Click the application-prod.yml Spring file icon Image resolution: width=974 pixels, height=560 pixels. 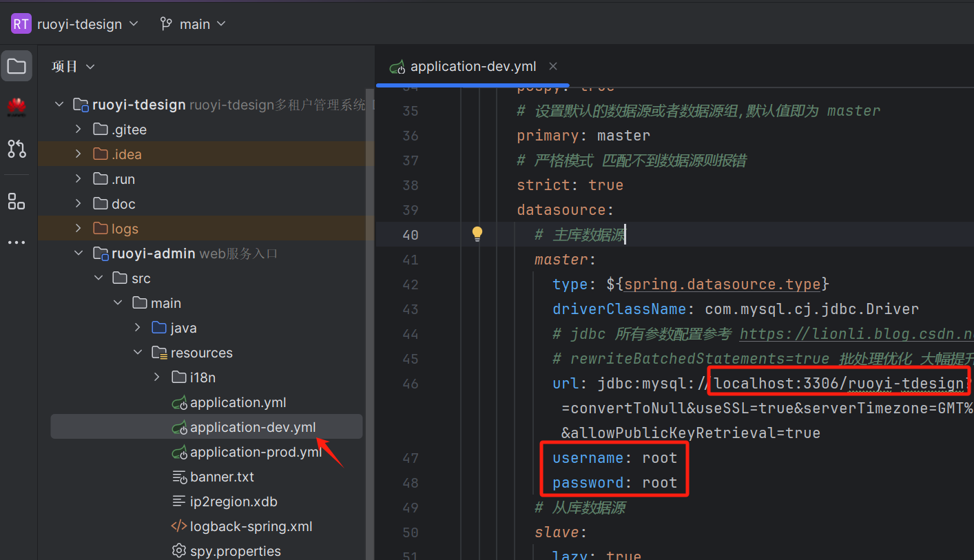click(179, 452)
